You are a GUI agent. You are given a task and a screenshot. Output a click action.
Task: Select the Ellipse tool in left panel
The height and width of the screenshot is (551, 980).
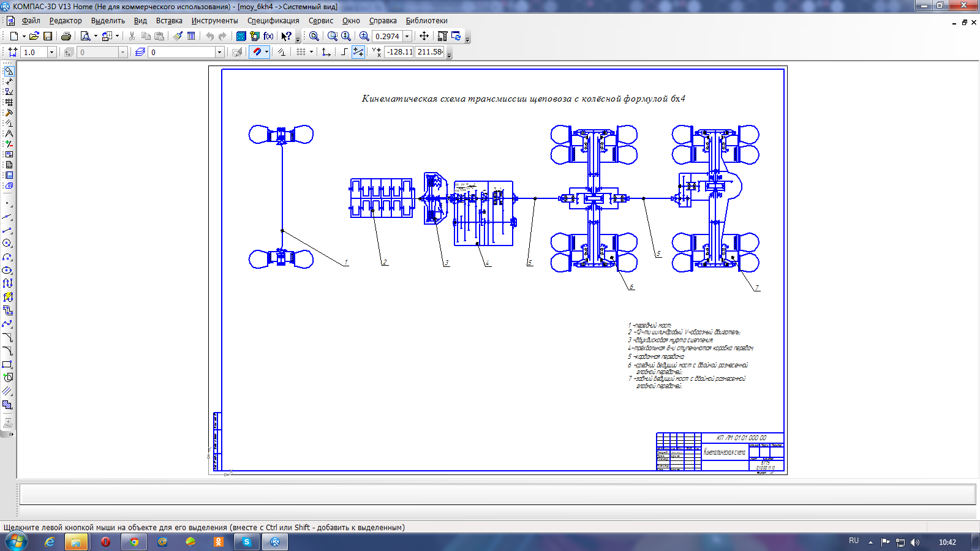pos(7,271)
